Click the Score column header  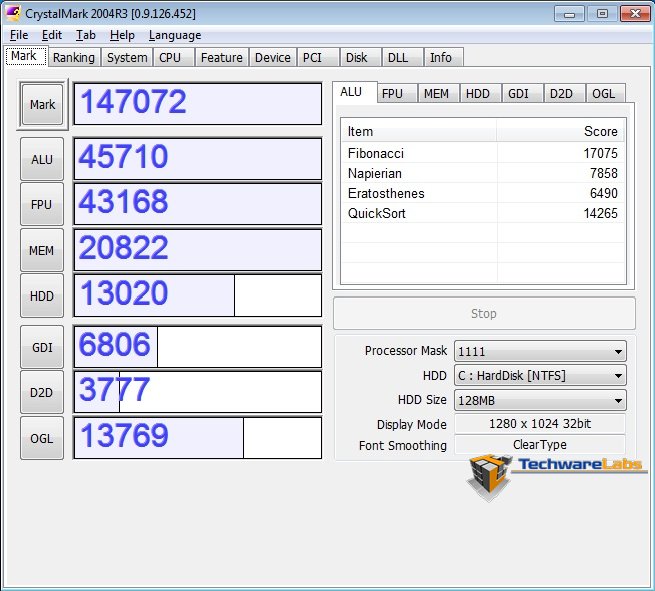(x=561, y=131)
